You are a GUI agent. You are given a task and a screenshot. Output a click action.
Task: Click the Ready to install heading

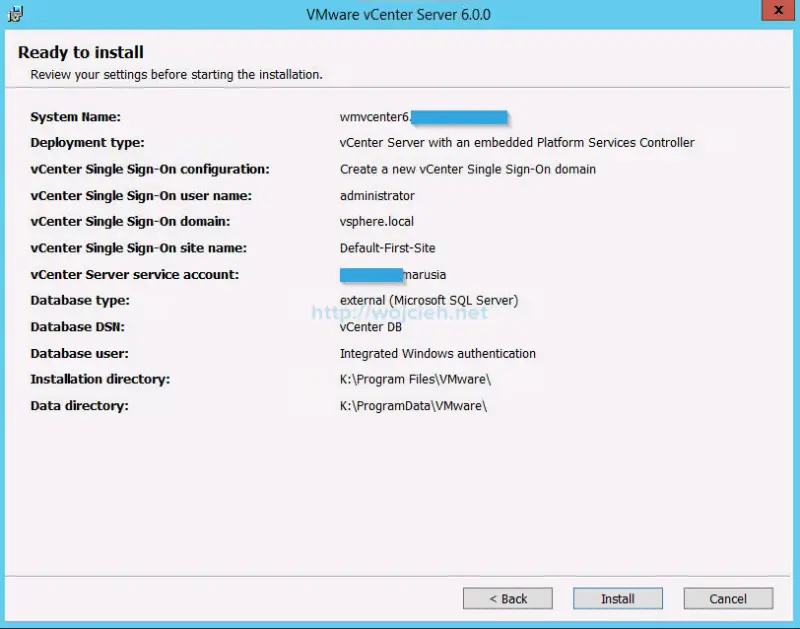tap(85, 52)
